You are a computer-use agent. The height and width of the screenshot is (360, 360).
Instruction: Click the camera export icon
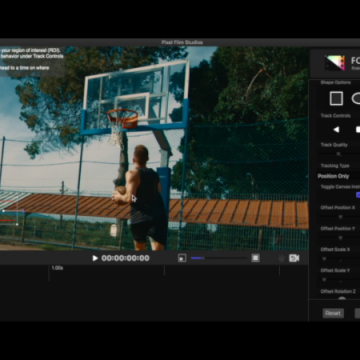click(294, 258)
